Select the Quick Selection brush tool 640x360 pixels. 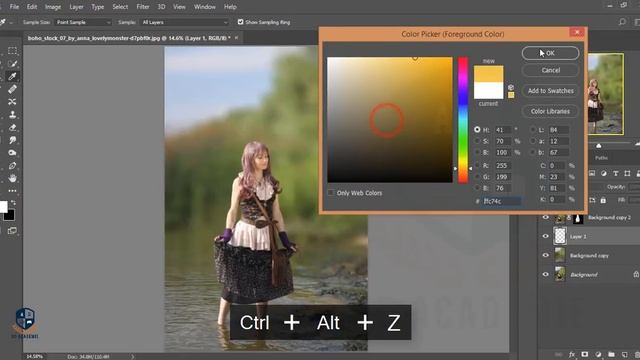coord(12,64)
